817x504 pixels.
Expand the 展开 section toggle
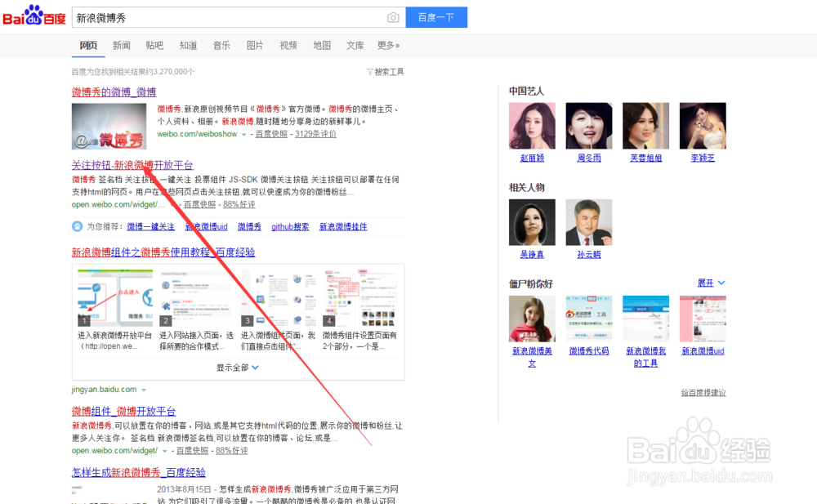712,283
